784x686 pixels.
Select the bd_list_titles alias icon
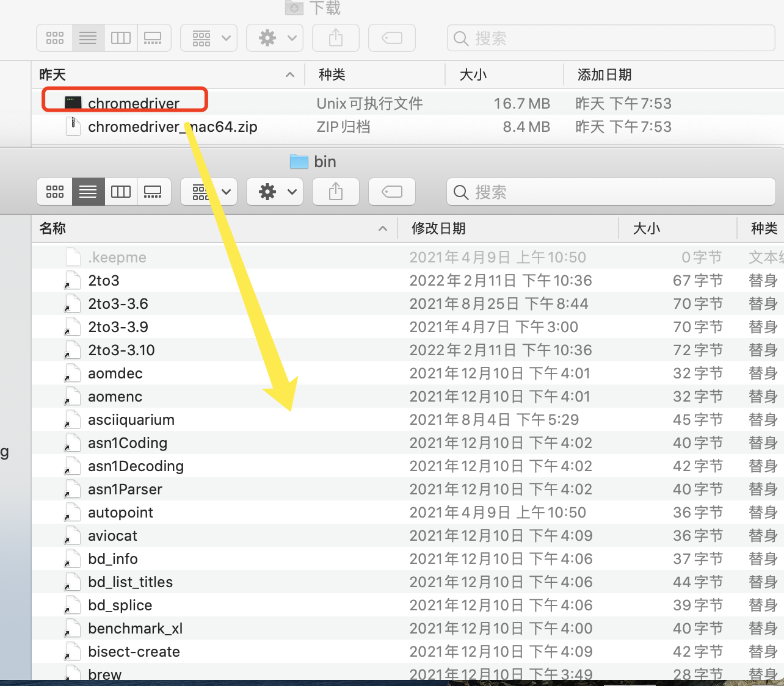[x=73, y=582]
